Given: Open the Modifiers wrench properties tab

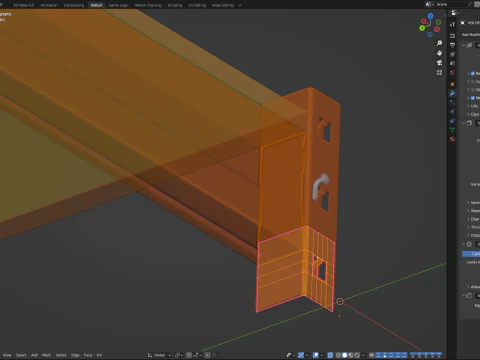Looking at the screenshot, I should tap(452, 93).
